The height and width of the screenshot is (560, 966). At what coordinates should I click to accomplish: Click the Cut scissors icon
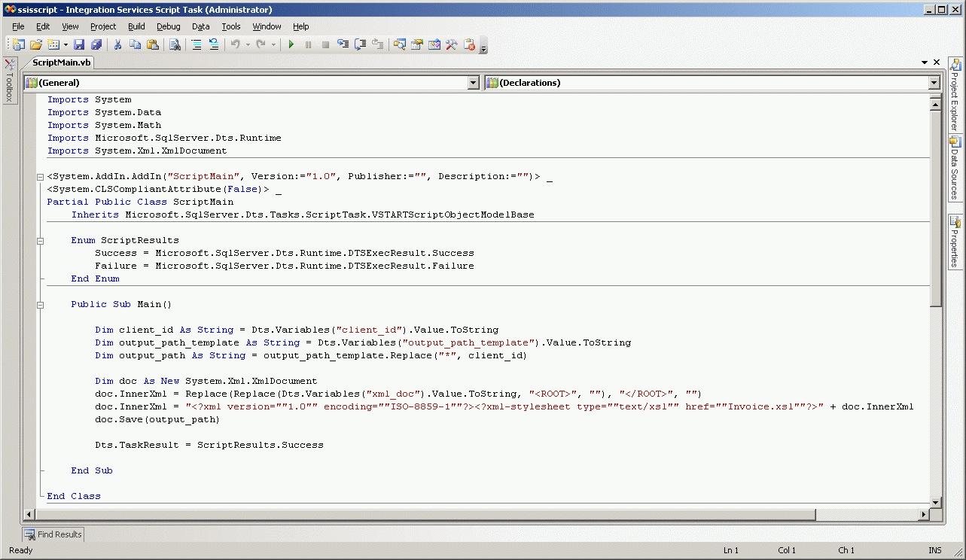(117, 45)
